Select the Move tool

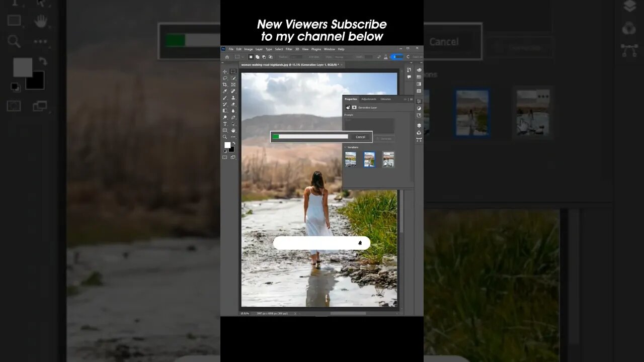[224, 71]
